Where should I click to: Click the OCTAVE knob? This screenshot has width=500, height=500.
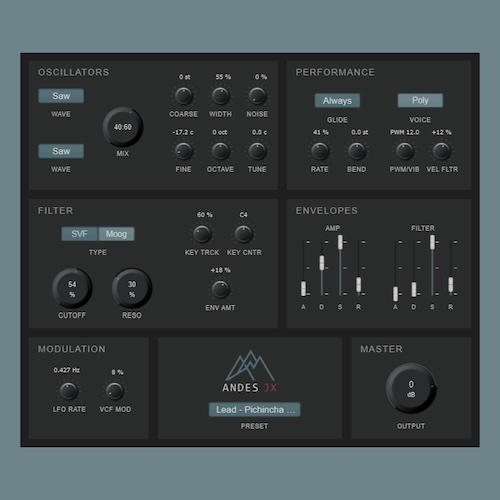point(220,151)
